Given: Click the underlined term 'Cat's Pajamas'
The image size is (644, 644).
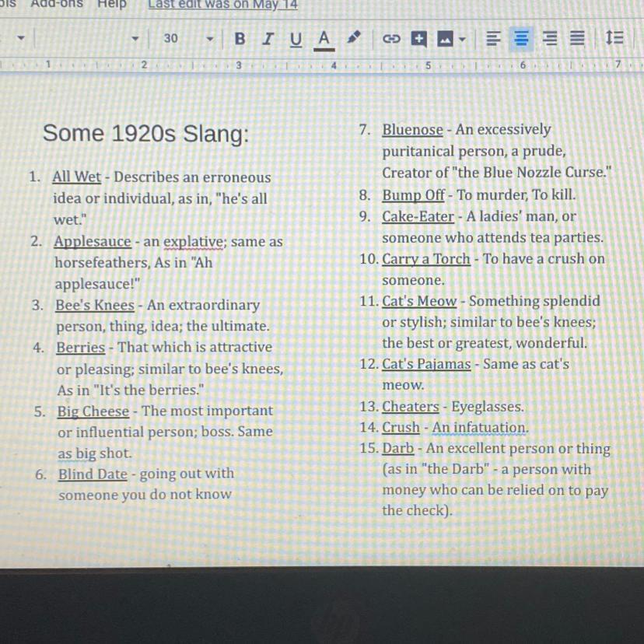Looking at the screenshot, I should [426, 364].
